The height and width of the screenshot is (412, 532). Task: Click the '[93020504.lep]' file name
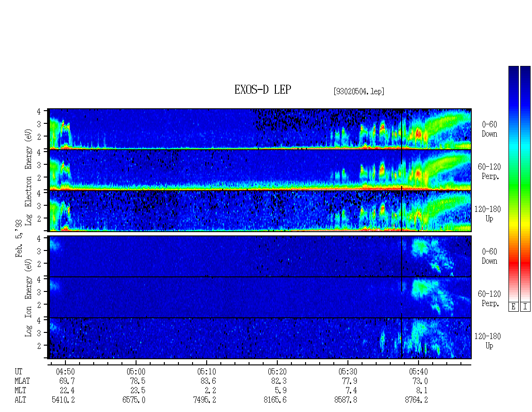(x=359, y=91)
